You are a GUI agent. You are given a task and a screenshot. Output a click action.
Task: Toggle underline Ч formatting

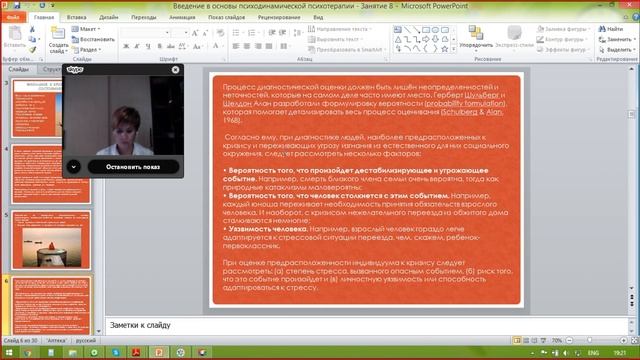click(x=148, y=47)
